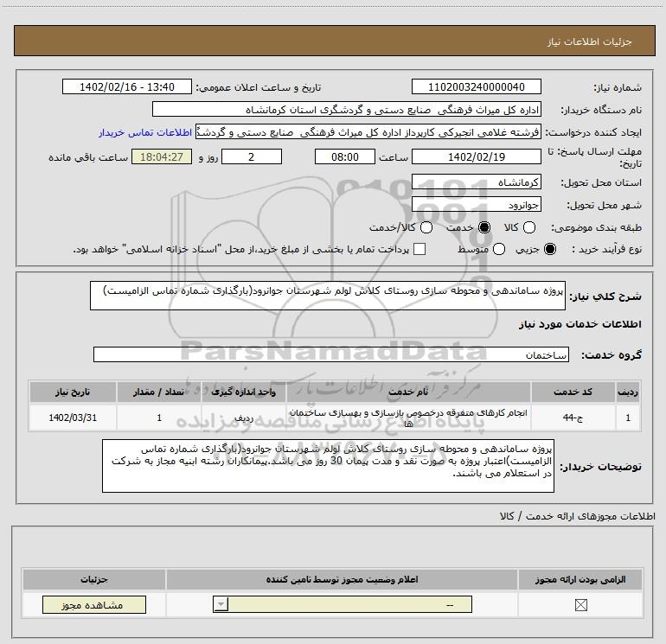Click the unit cell ردیف in row 1
This screenshot has width=666, height=644.
coord(243,418)
